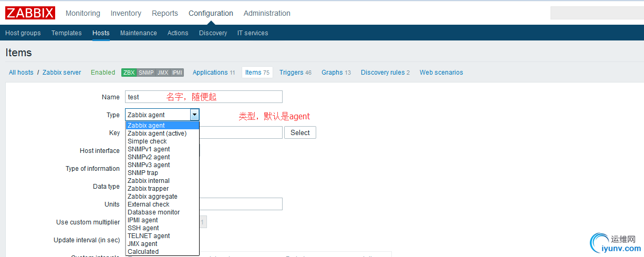Select Zabbix agent (active) option
Screen dimensions: 644x257
coord(162,133)
